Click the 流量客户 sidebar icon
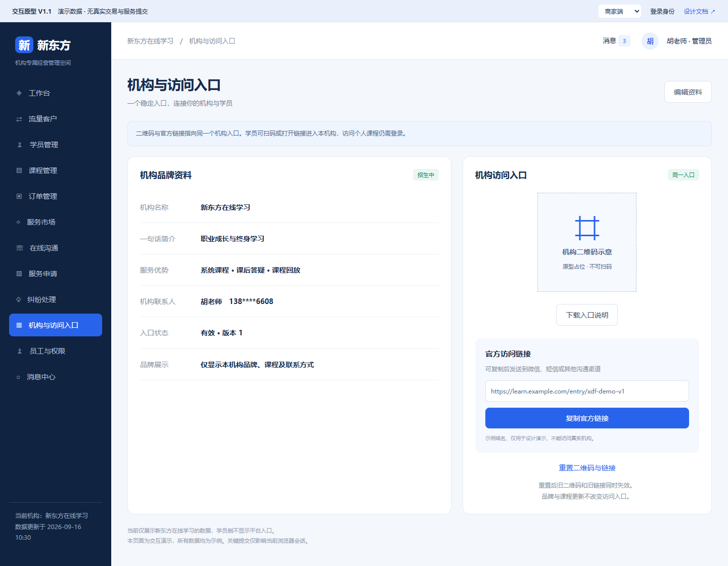This screenshot has height=566, width=728. [x=19, y=119]
